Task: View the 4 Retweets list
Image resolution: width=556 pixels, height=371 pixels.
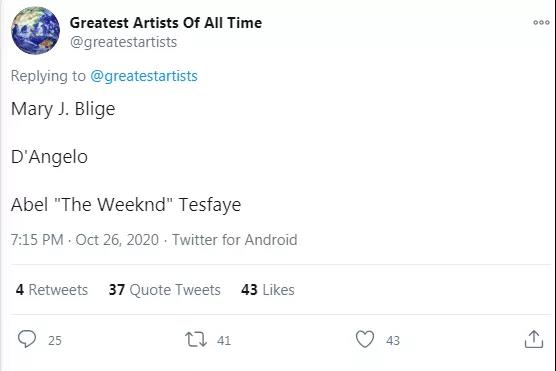Action: [x=52, y=290]
